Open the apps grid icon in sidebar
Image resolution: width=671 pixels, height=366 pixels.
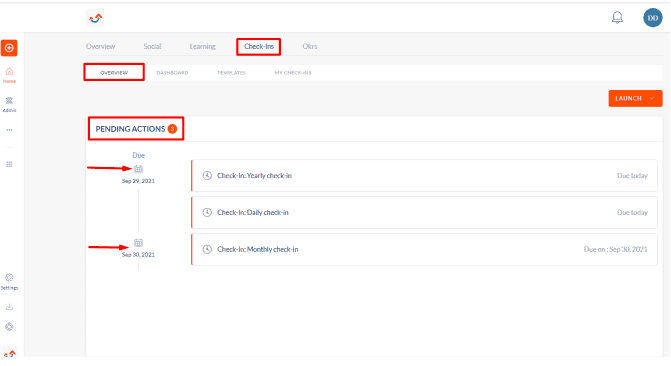tap(9, 164)
